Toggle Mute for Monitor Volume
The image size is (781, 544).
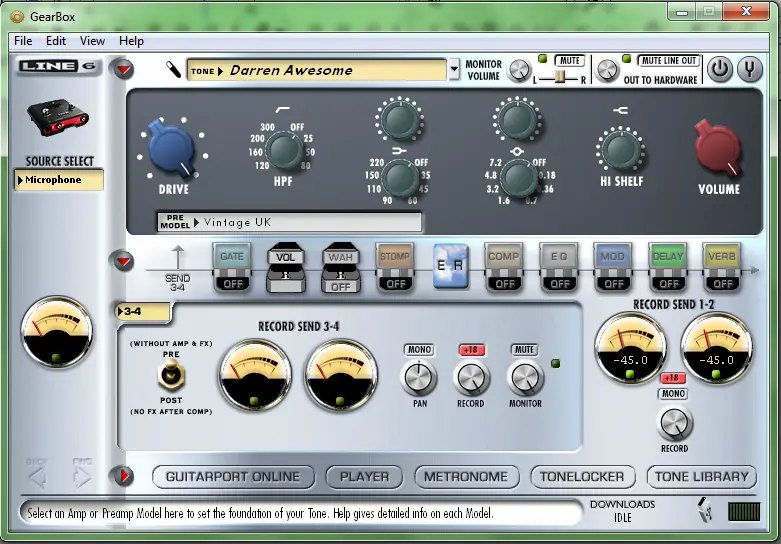click(x=569, y=61)
